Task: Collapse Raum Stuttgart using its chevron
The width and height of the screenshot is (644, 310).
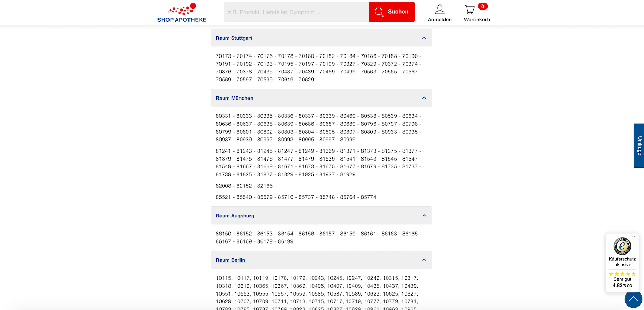Action: point(424,38)
